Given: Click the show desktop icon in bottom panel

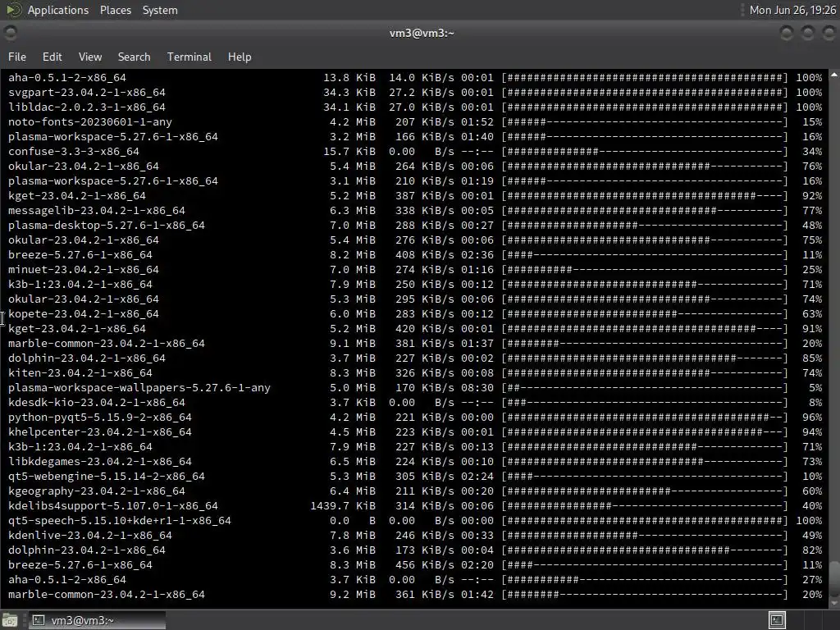Looking at the screenshot, I should pos(10,620).
